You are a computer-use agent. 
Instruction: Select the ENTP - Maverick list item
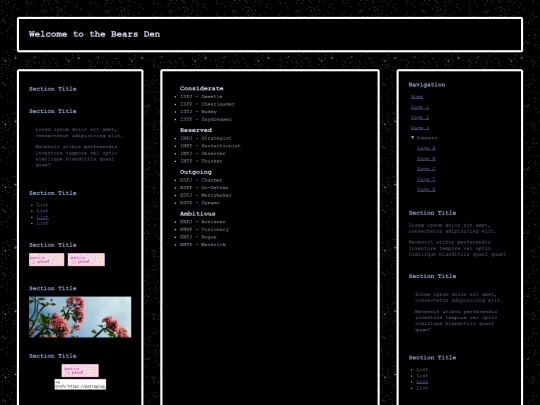pyautogui.click(x=203, y=245)
